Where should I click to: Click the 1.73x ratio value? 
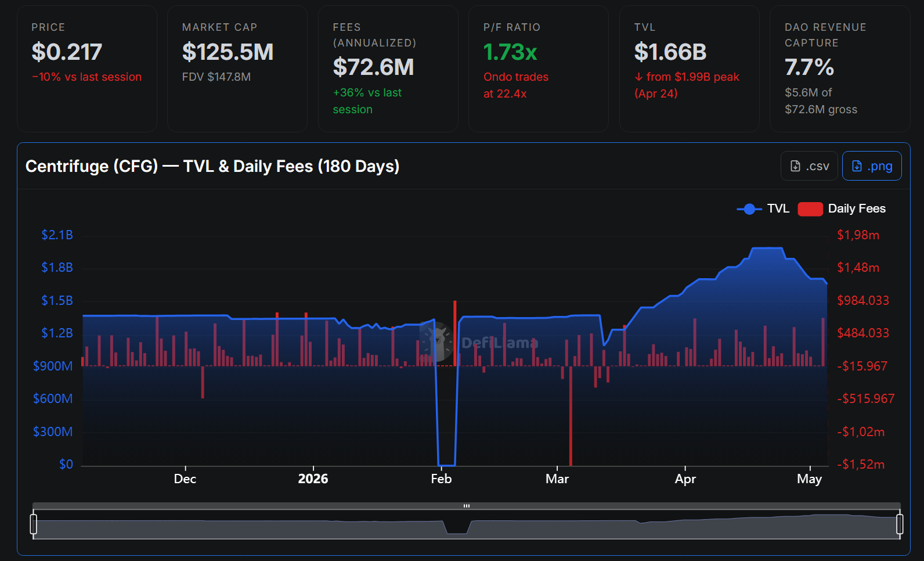510,52
